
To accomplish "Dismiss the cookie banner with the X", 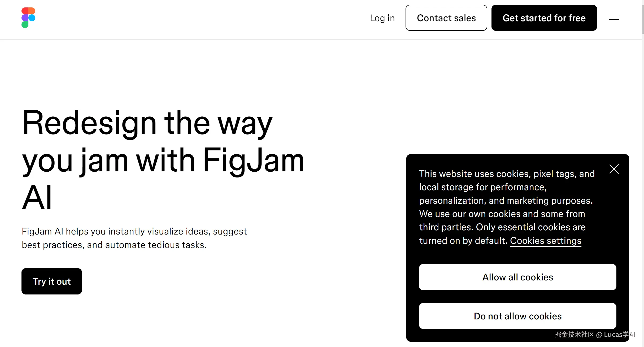I will point(614,169).
